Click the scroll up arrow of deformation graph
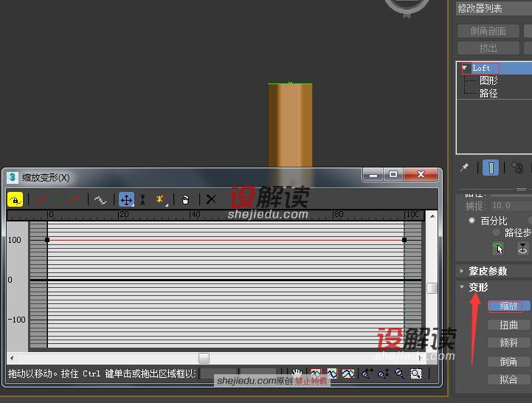Viewport: 532px width, 403px height. click(x=432, y=216)
